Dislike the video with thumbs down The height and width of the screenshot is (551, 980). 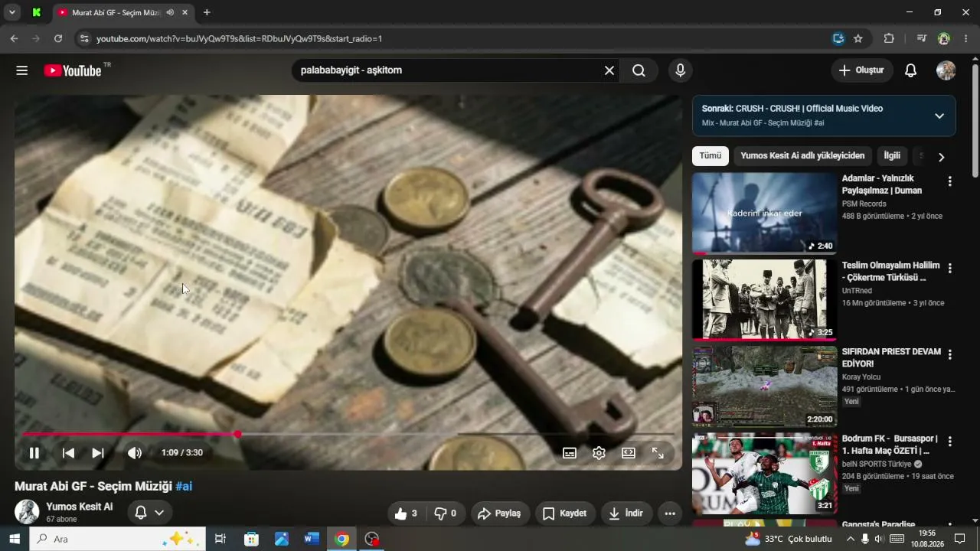445,514
